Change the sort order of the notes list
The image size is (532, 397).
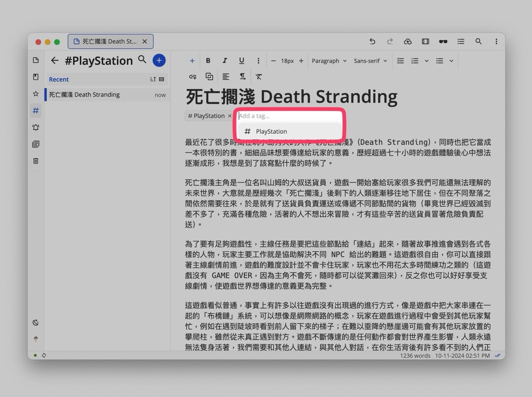tap(153, 79)
